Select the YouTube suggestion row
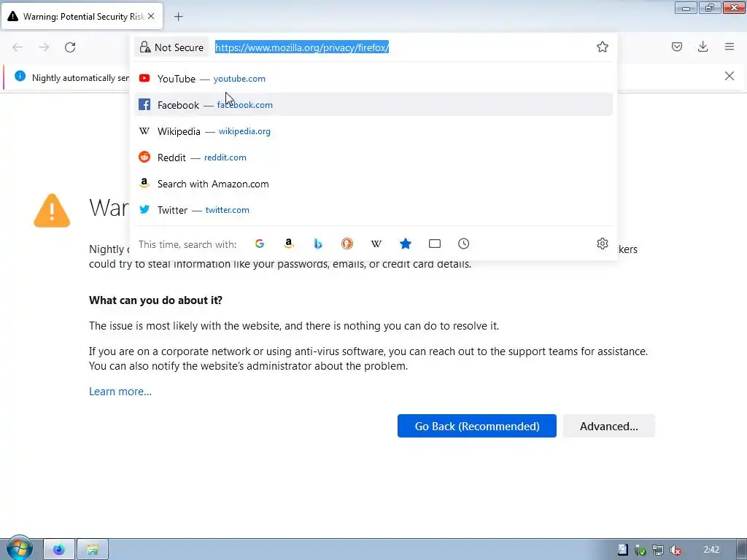Image resolution: width=747 pixels, height=560 pixels. click(373, 79)
